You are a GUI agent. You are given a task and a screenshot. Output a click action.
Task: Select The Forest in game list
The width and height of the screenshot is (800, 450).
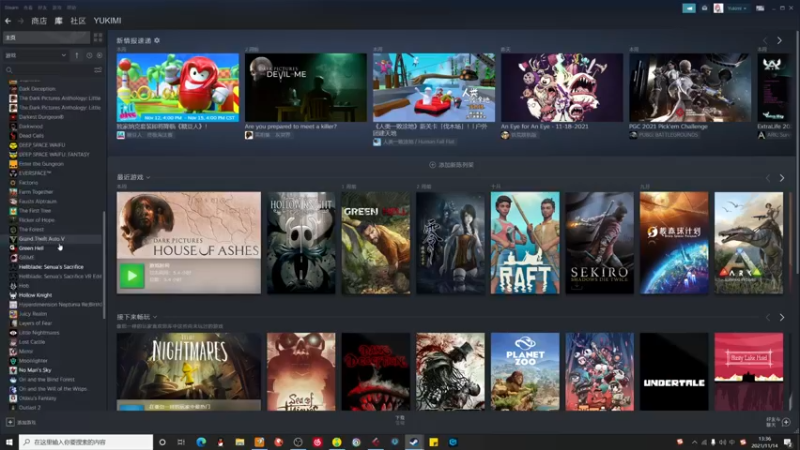coord(31,230)
